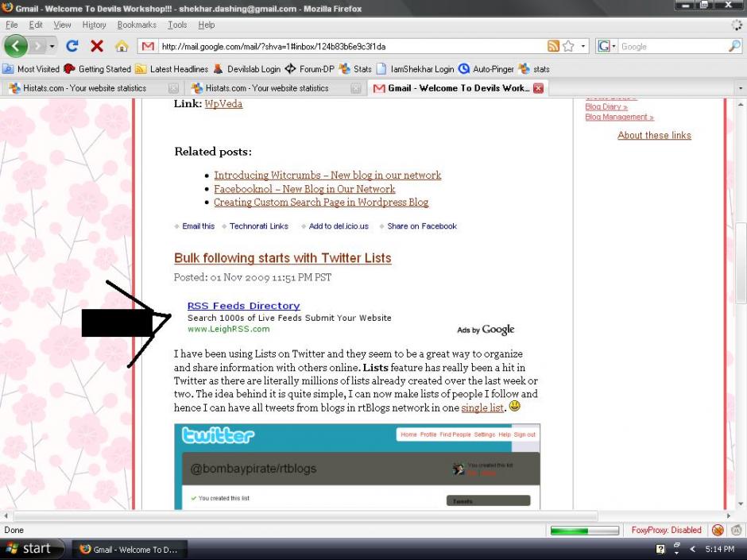
Task: Open the single list link in the post
Action: 482,408
